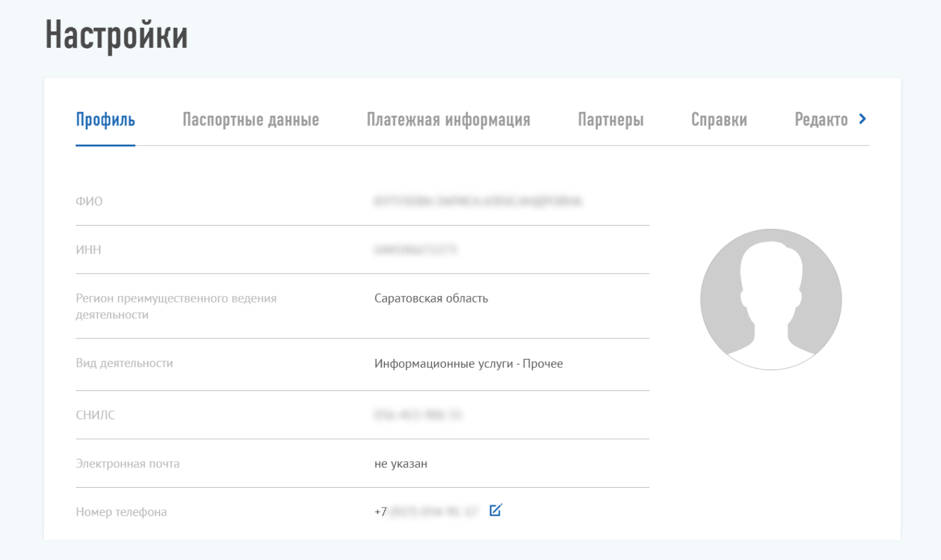Click the не указан email value

(x=401, y=464)
